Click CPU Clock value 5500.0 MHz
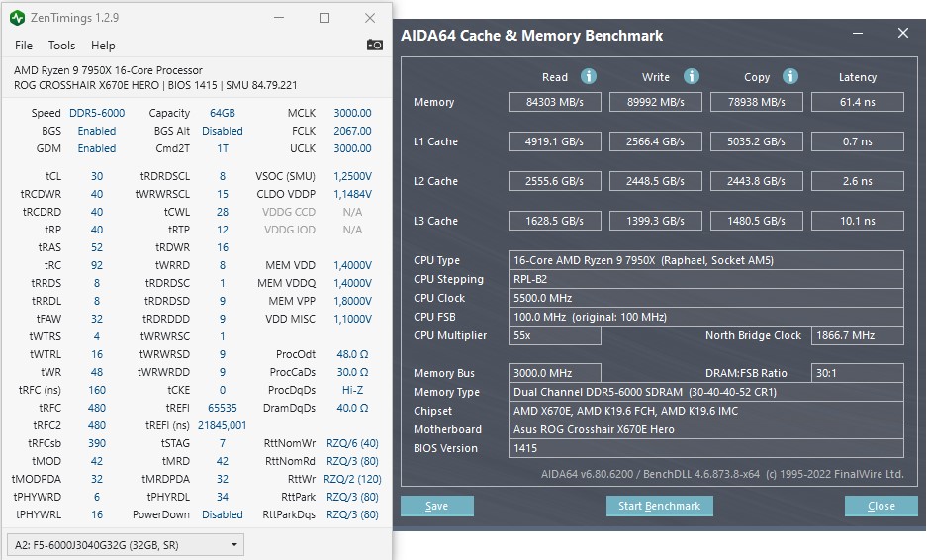The width and height of the screenshot is (927, 560). pyautogui.click(x=706, y=298)
